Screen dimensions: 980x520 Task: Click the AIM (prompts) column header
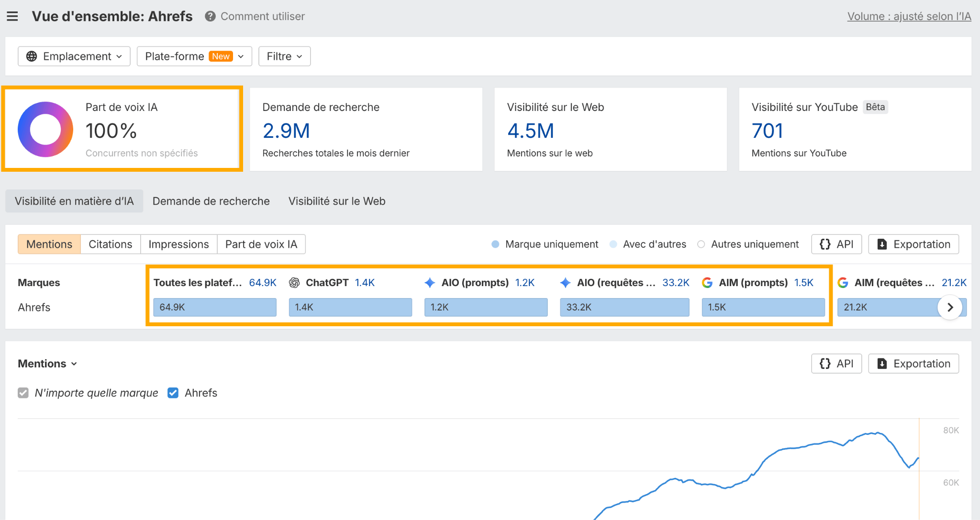pos(753,283)
